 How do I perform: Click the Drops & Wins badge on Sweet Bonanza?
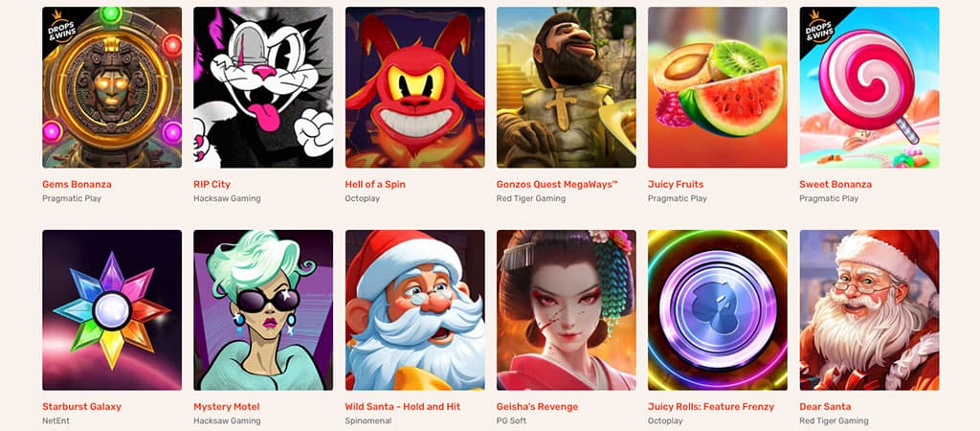(x=817, y=26)
